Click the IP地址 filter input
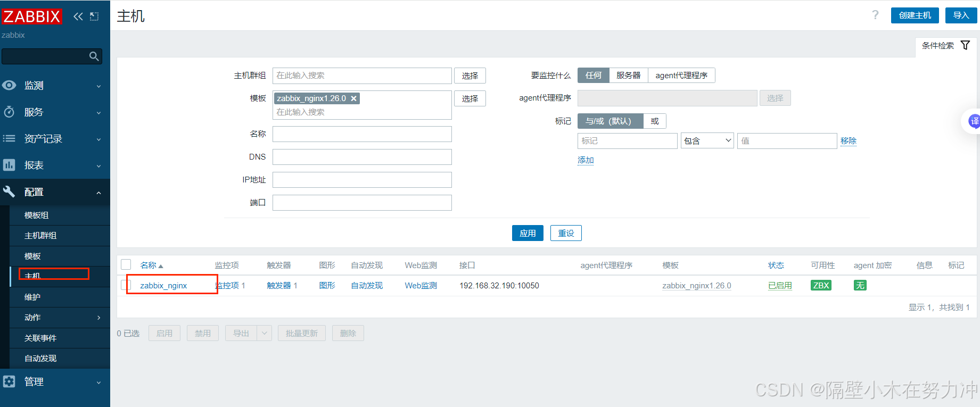This screenshot has width=980, height=407. (362, 180)
